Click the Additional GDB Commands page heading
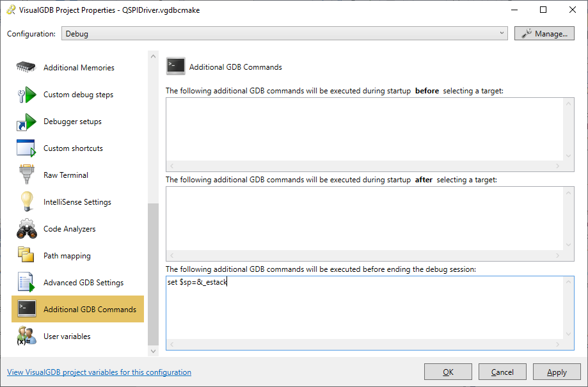 [x=235, y=67]
